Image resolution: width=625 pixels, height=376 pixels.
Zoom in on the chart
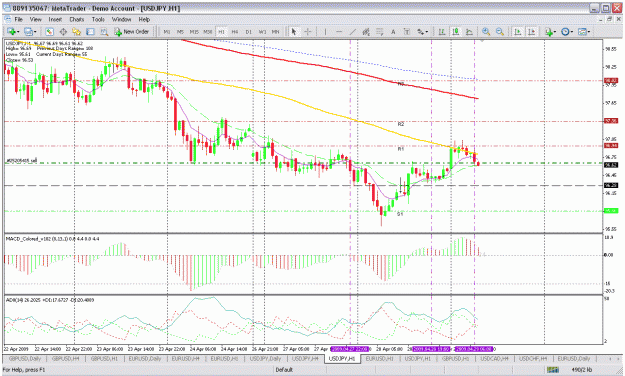pyautogui.click(x=486, y=31)
